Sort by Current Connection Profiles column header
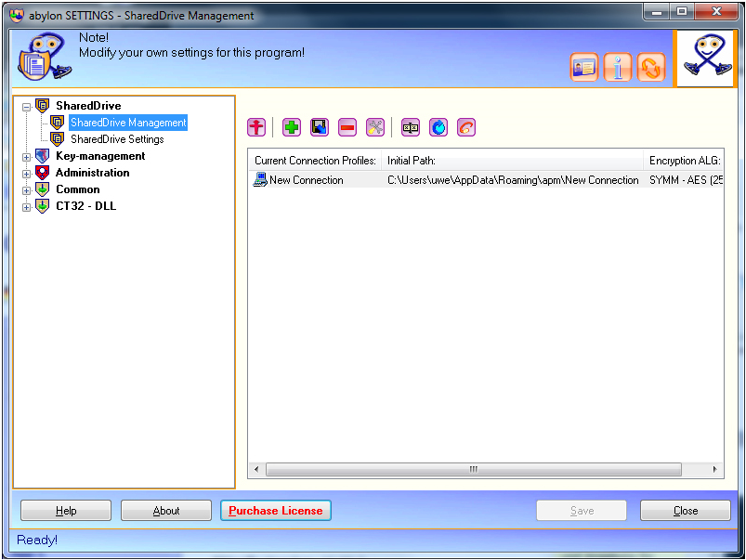This screenshot has width=746, height=560. pos(315,161)
